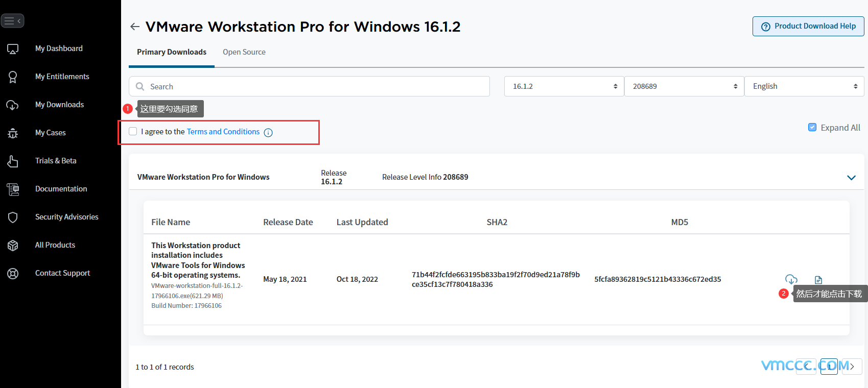Screen dimensions: 868x388
Task: Open My Entitlements in the sidebar
Action: [x=62, y=77]
